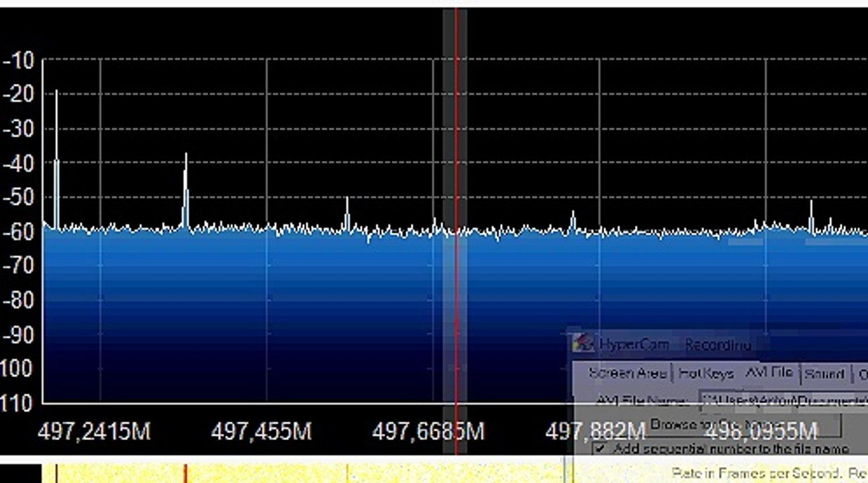Click the -60 dB scale label
This screenshot has height=483, width=868.
tap(18, 231)
